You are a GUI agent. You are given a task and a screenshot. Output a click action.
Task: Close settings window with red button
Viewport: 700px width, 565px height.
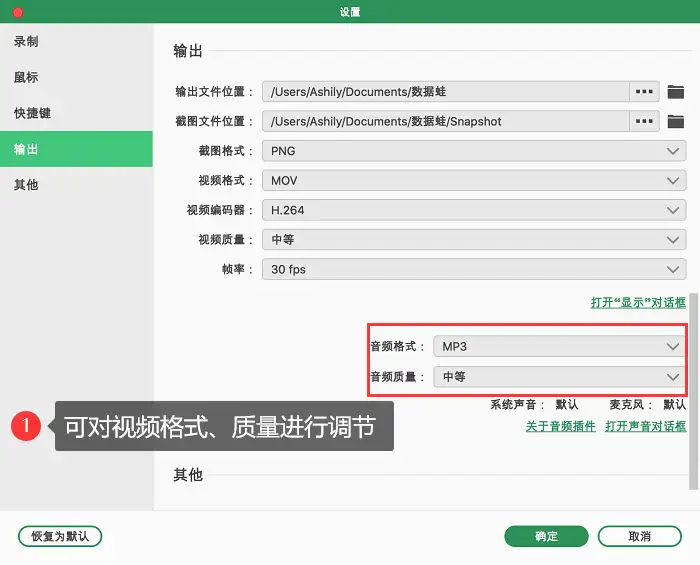pos(18,12)
